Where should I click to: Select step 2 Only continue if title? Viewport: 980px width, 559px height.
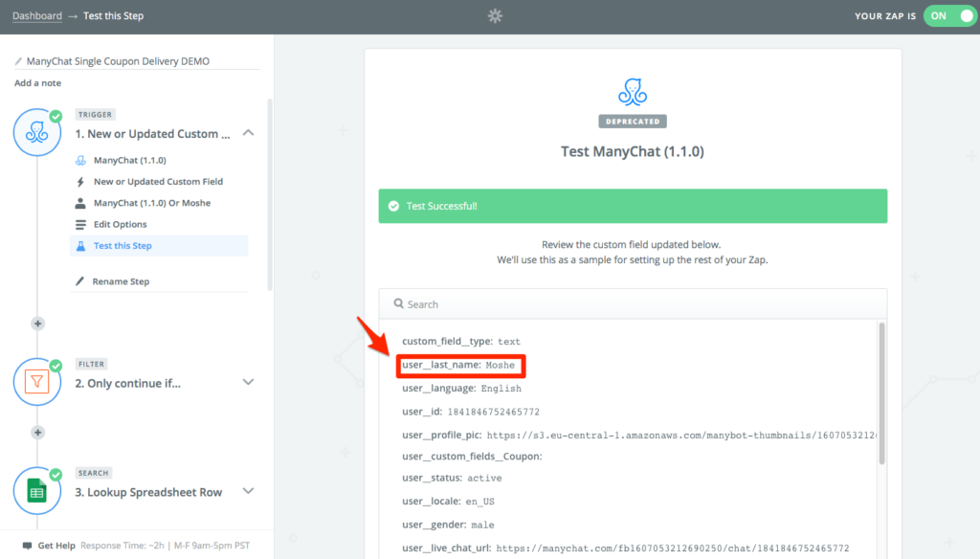pos(127,383)
